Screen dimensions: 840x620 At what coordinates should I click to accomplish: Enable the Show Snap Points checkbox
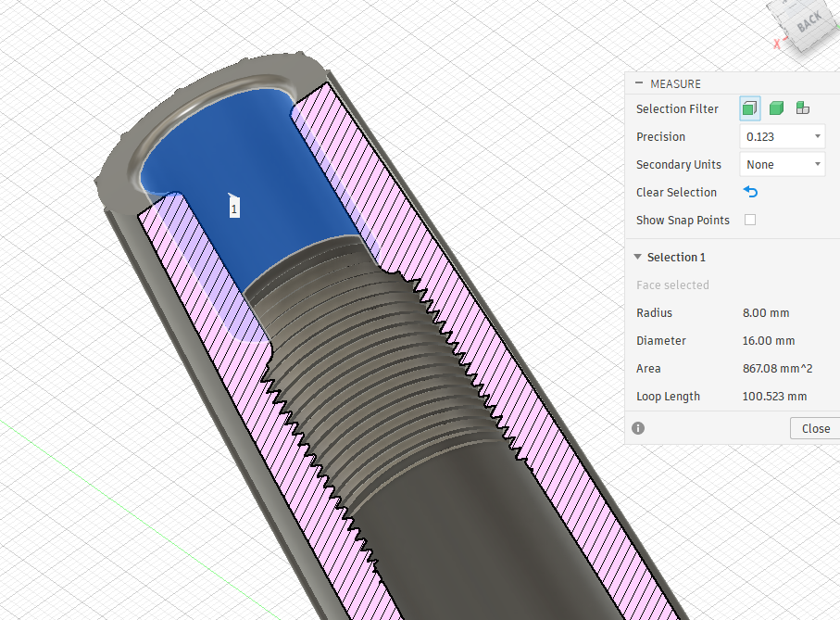750,220
